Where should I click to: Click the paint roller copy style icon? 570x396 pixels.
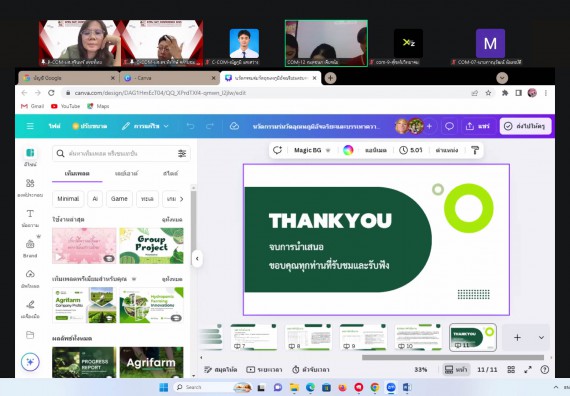(475, 150)
